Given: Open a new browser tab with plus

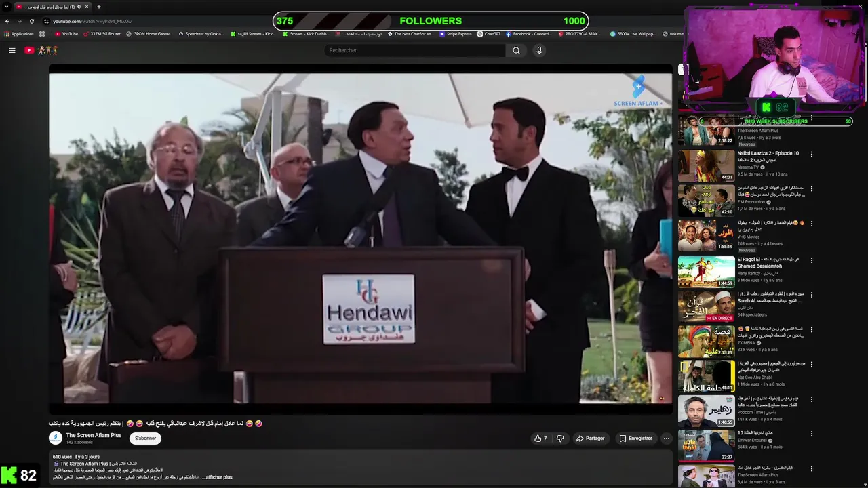Looking at the screenshot, I should (98, 7).
